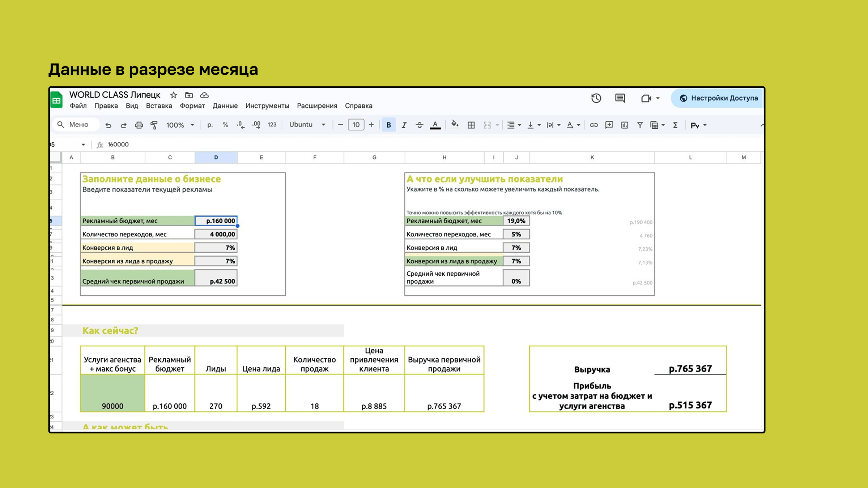Select the paint format roller
868x488 pixels.
point(154,125)
